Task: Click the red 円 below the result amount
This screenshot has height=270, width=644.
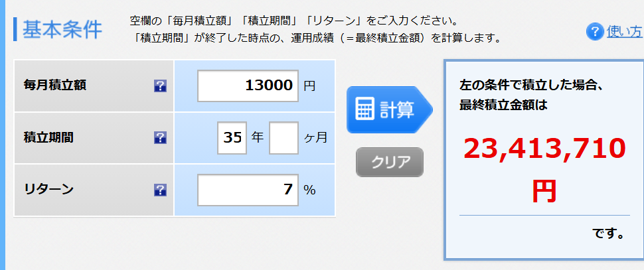Action: coord(544,192)
